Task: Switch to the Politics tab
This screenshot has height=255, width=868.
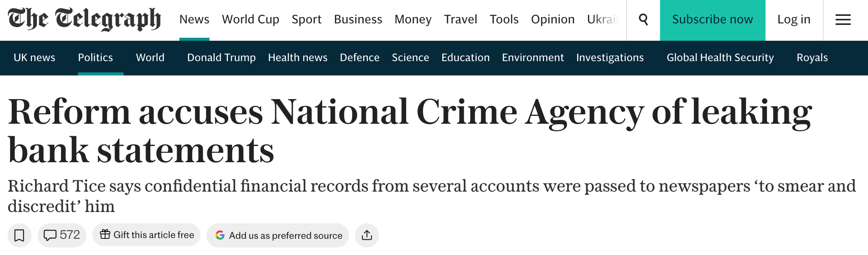Action: 95,57
